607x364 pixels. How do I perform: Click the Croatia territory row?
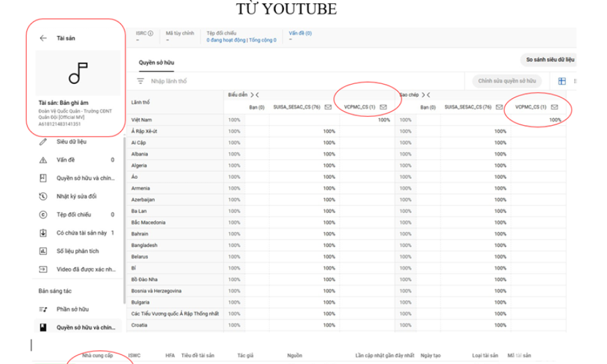[x=346, y=325]
